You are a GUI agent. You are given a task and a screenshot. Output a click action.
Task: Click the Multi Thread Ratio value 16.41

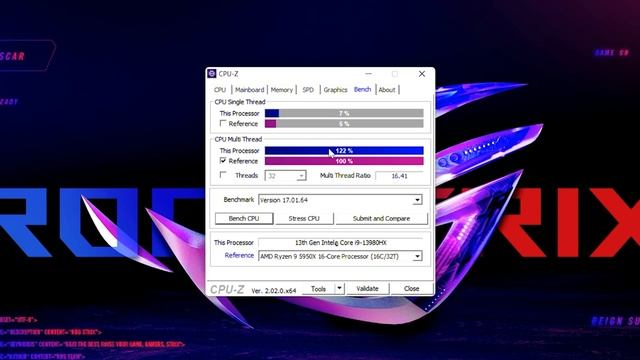click(399, 176)
